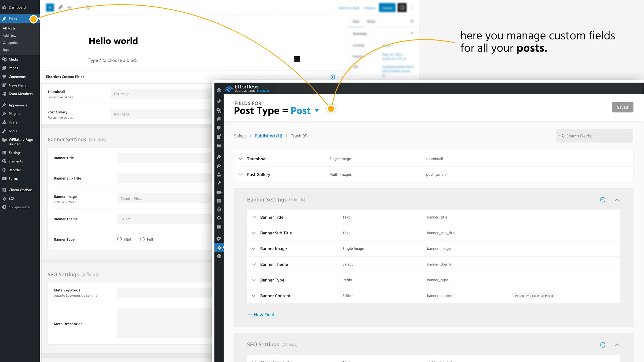Open the Tools wrench icon

click(219, 183)
